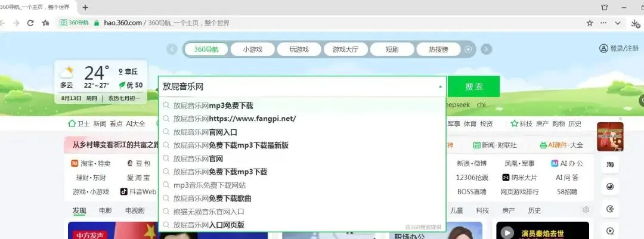Select suggestion 免费下载mp3下载最新版
The image size is (644, 239).
pos(302,145)
